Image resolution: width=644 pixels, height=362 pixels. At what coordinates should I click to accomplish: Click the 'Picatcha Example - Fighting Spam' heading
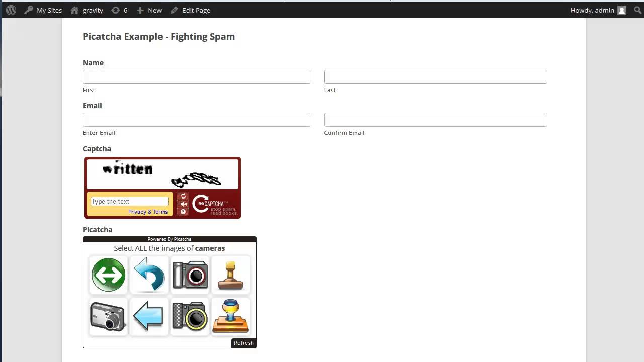[158, 36]
